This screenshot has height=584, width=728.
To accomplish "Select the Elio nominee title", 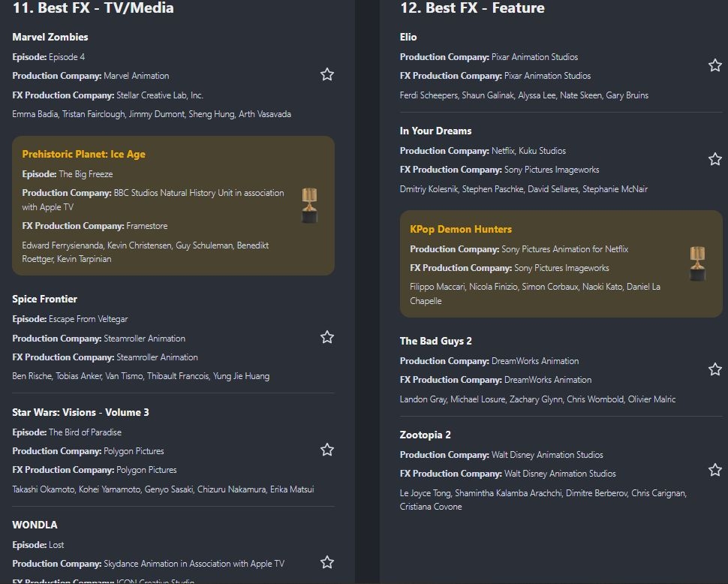I will point(408,37).
